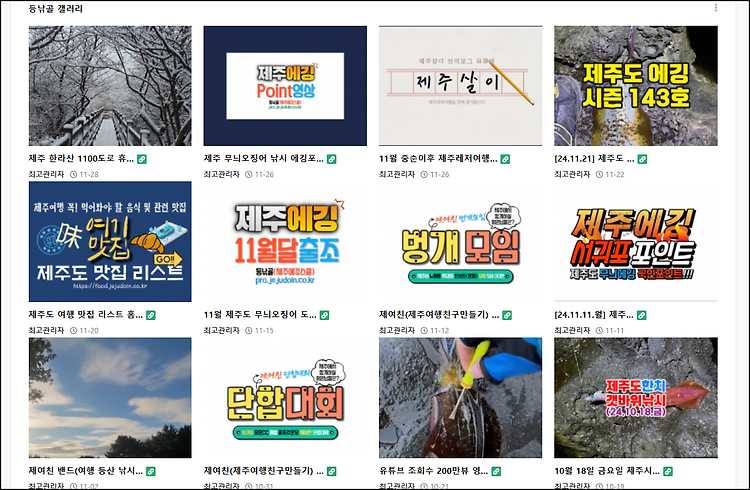Image resolution: width=750 pixels, height=490 pixels.
Task: Click link icon beside [24.11.21] 제주도 post
Action: pyautogui.click(x=642, y=159)
